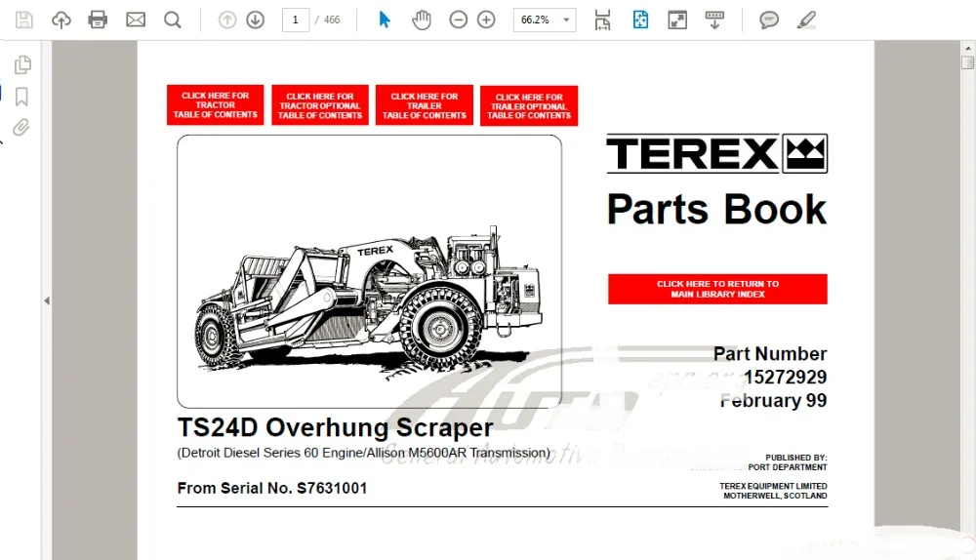Expand the left navigation pane arrow
976x560 pixels.
pos(47,300)
